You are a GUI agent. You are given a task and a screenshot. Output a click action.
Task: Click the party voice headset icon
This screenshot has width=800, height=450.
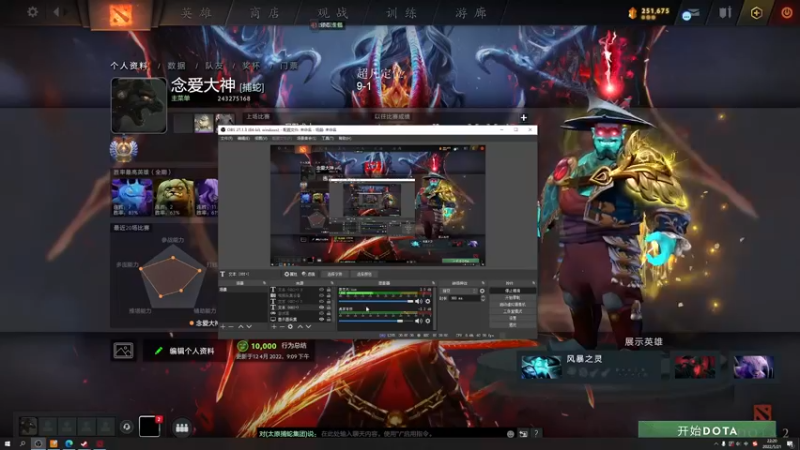coord(127,426)
